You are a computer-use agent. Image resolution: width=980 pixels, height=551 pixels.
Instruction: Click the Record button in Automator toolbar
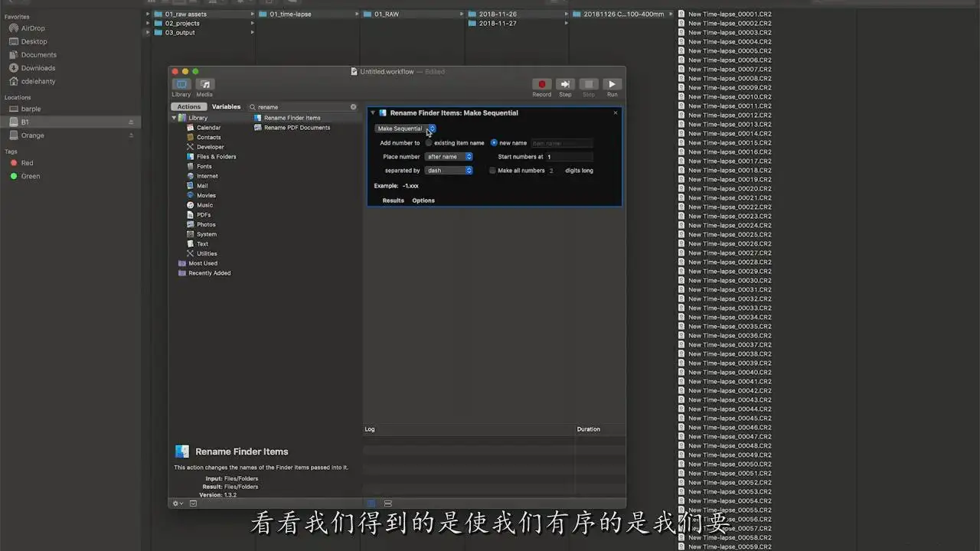[542, 84]
